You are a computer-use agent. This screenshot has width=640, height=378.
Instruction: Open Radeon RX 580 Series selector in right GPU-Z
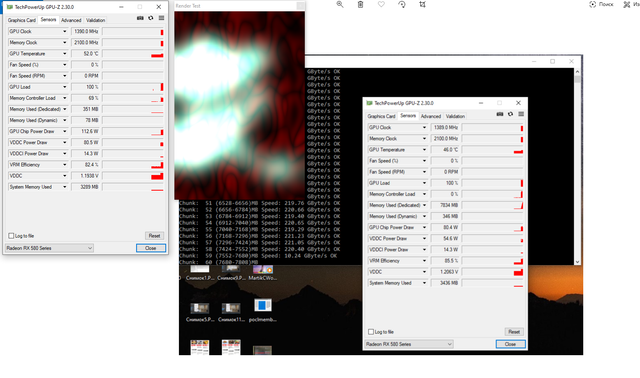click(409, 344)
